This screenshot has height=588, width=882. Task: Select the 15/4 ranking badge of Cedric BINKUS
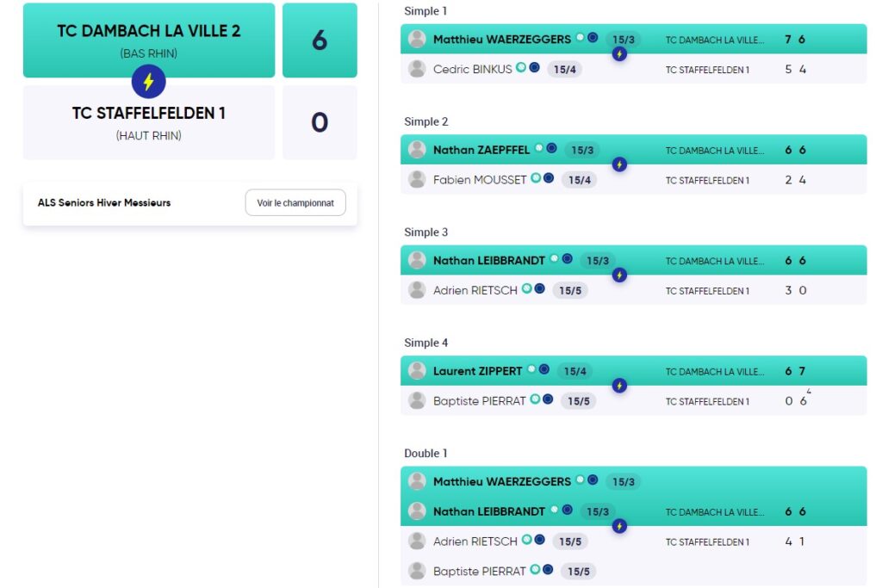click(564, 69)
